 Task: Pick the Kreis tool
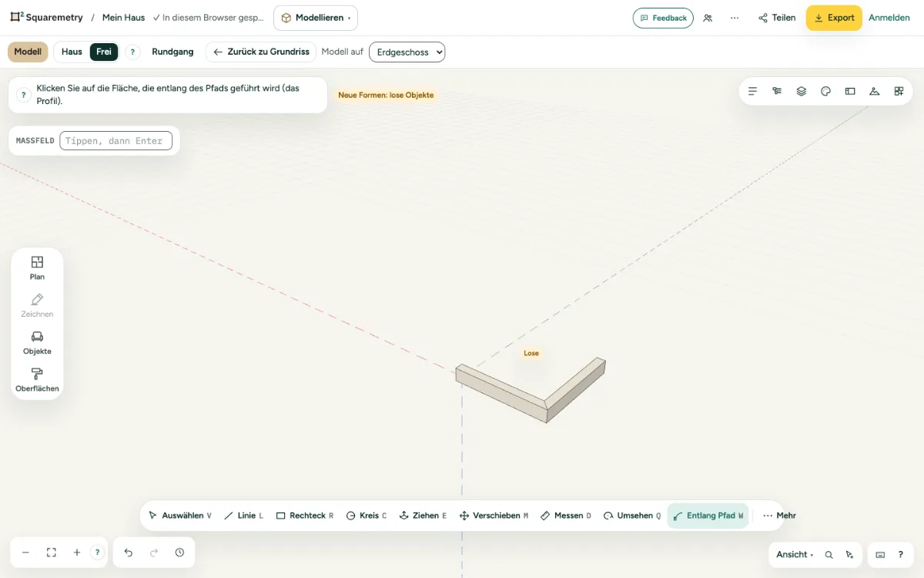(x=367, y=516)
